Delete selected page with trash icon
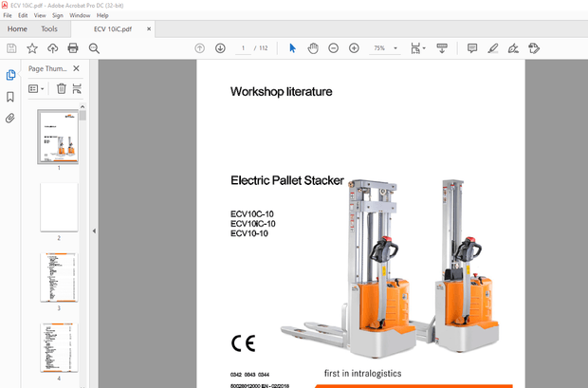The image size is (588, 388). tap(61, 88)
